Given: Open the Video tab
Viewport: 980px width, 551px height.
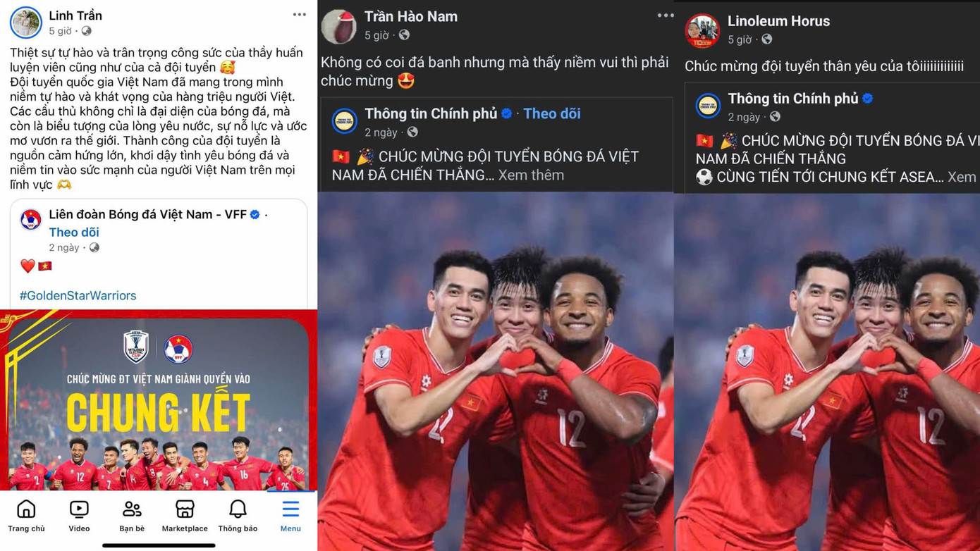Looking at the screenshot, I should tap(79, 516).
